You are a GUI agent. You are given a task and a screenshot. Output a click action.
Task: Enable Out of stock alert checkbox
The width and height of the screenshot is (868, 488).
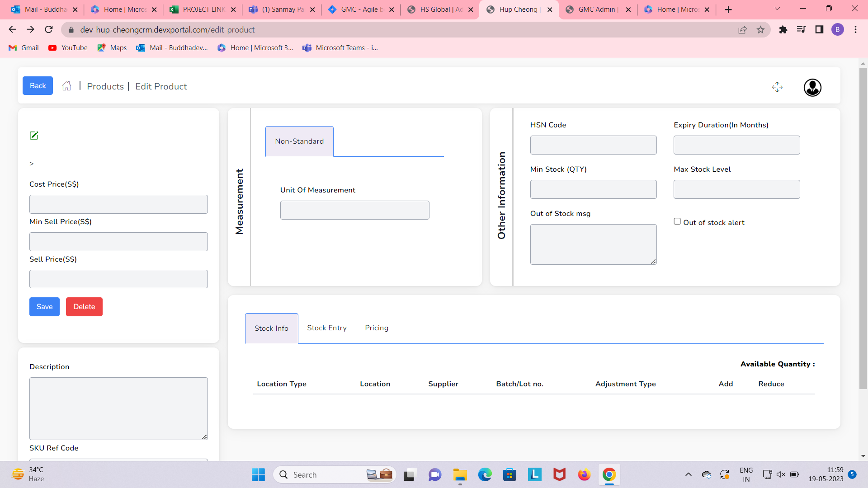(x=677, y=221)
